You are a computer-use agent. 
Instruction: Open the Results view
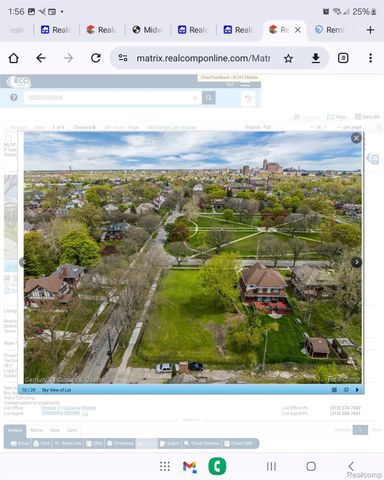pos(367,117)
